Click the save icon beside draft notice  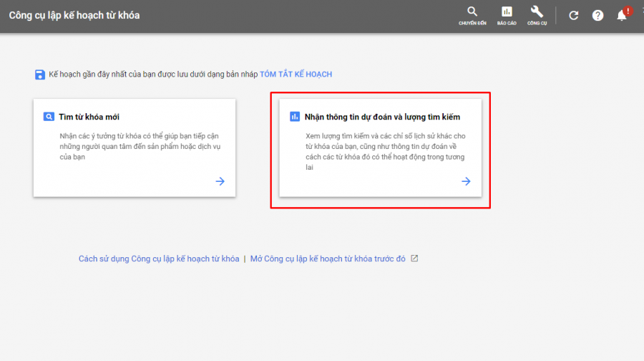40,74
